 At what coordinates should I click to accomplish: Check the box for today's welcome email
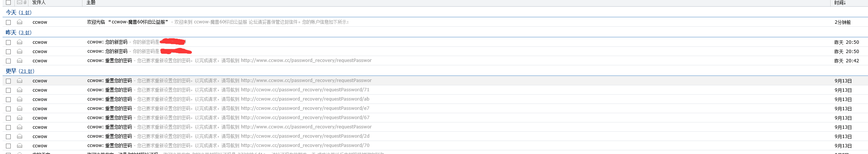click(8, 23)
